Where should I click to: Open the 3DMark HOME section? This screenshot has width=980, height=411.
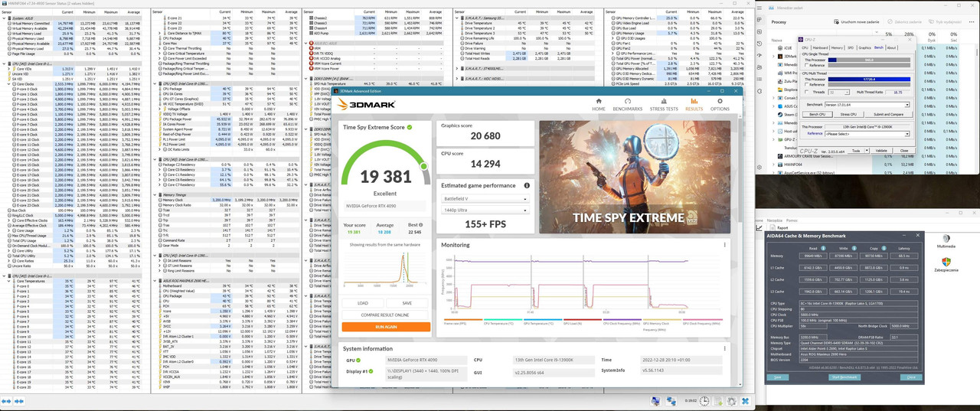click(x=599, y=105)
